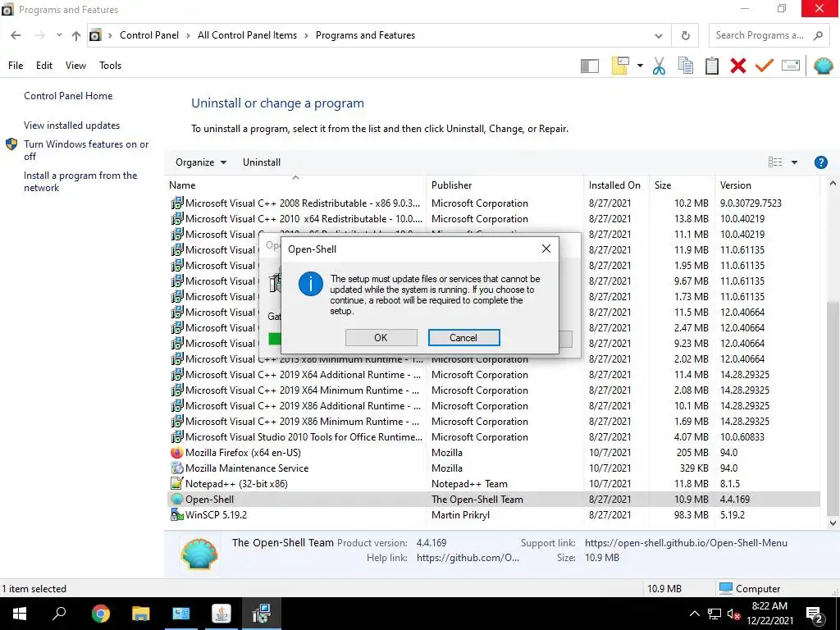Sort by the Publisher column header
This screenshot has width=840, height=630.
504,185
